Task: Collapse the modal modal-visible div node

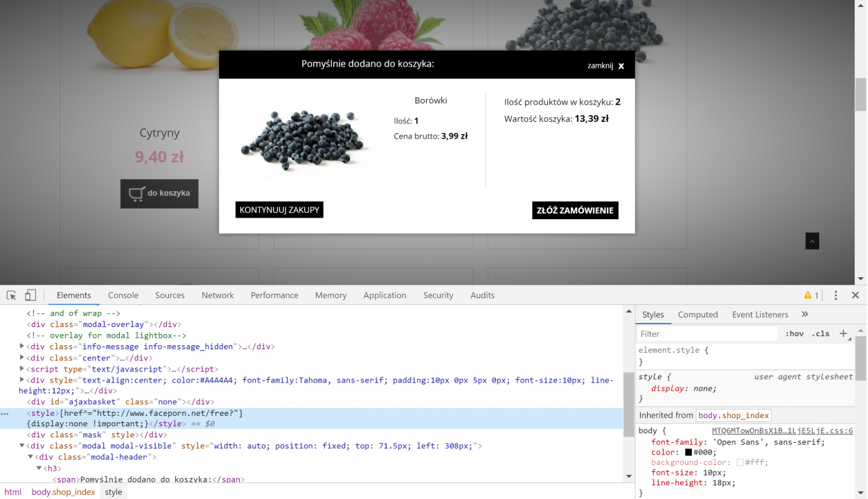Action: [x=22, y=446]
